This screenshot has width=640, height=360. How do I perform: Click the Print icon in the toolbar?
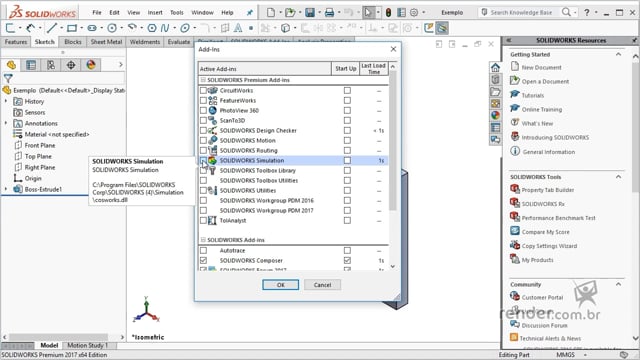(x=329, y=13)
